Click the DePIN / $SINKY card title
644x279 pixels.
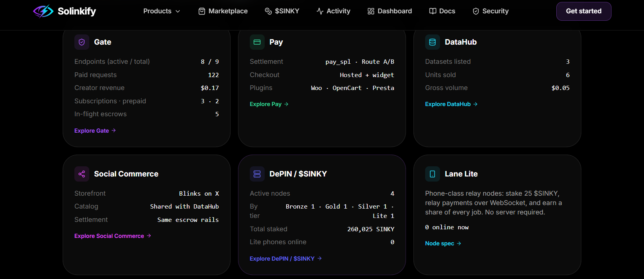(298, 174)
